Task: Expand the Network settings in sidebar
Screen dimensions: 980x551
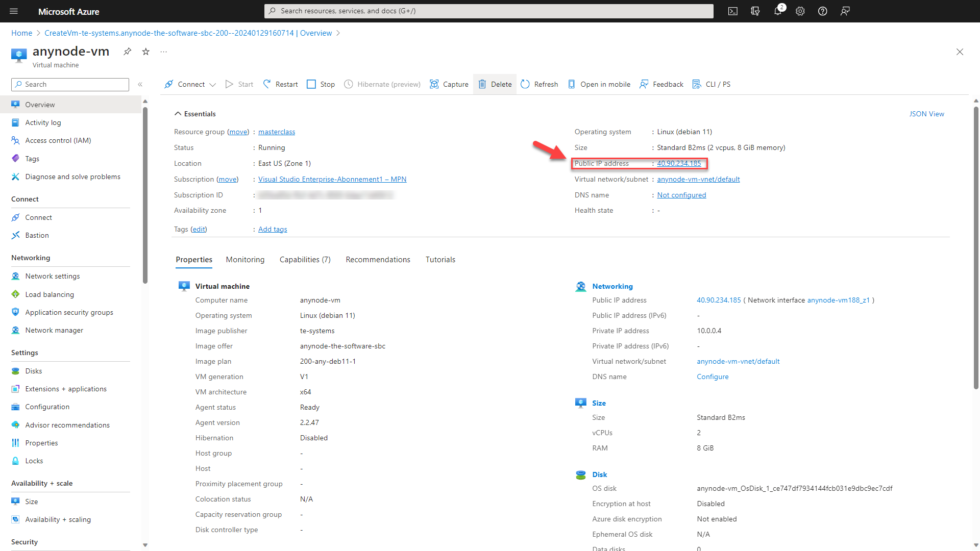Action: click(x=52, y=276)
